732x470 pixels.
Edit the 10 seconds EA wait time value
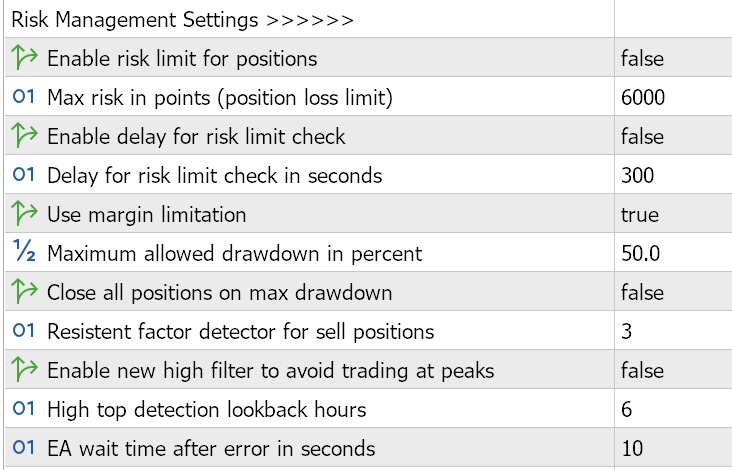(673, 448)
